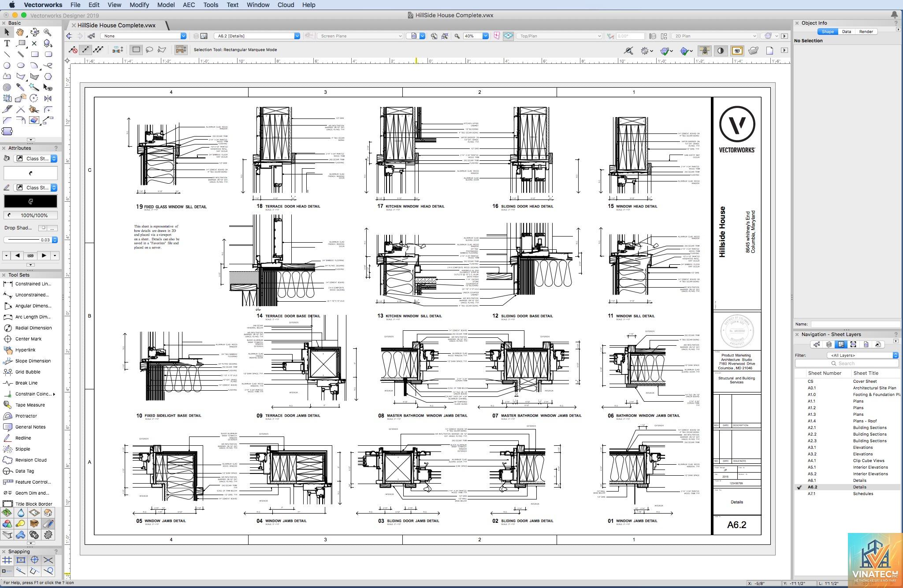This screenshot has height=588, width=903.
Task: Open the active class dropdown showing None
Action: [144, 36]
